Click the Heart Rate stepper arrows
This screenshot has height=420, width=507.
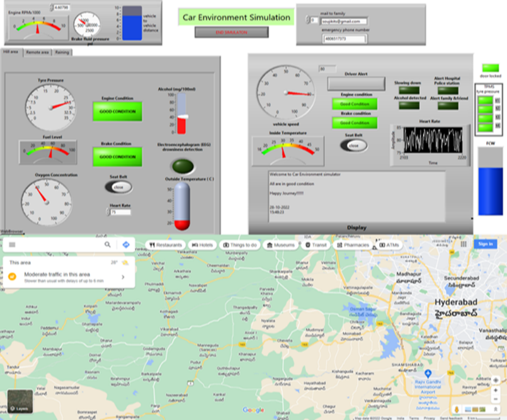(108, 212)
